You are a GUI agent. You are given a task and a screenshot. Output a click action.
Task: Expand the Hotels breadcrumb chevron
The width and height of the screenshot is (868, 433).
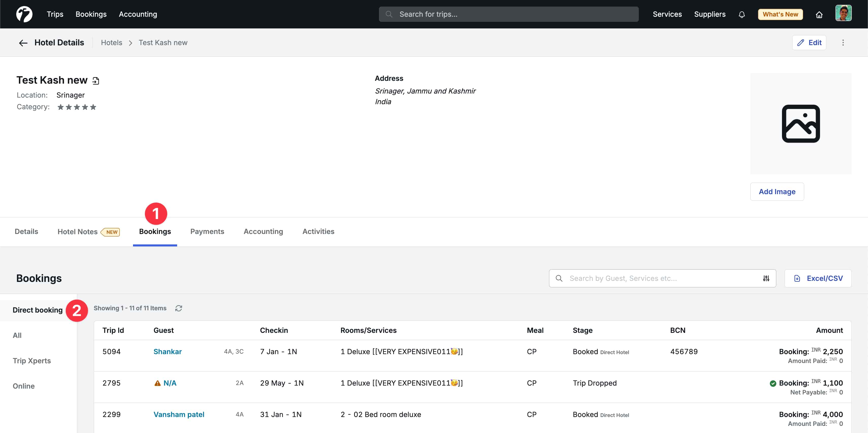coord(130,43)
